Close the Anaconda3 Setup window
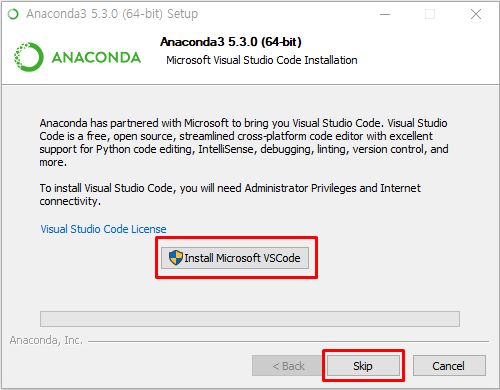This screenshot has width=500, height=390. (476, 14)
